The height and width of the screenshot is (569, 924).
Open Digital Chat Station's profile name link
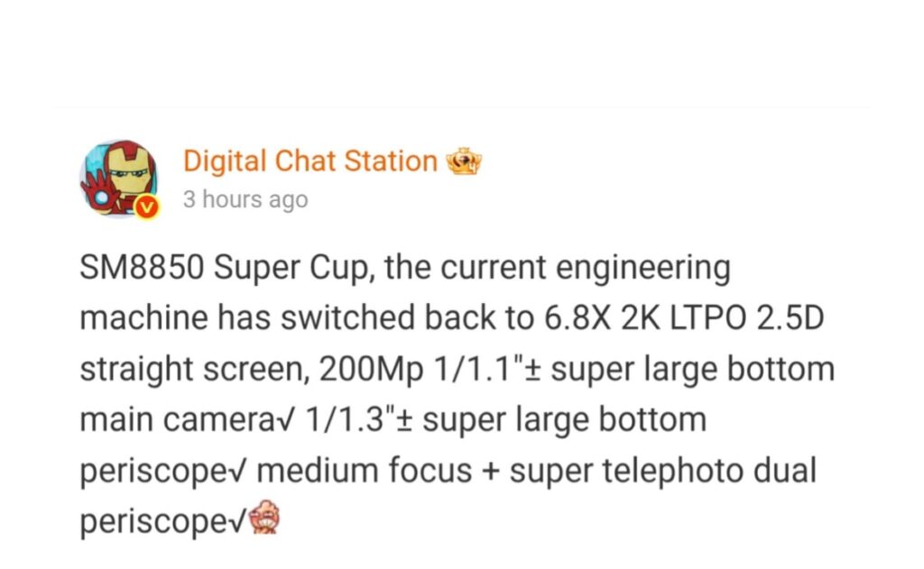tap(310, 161)
